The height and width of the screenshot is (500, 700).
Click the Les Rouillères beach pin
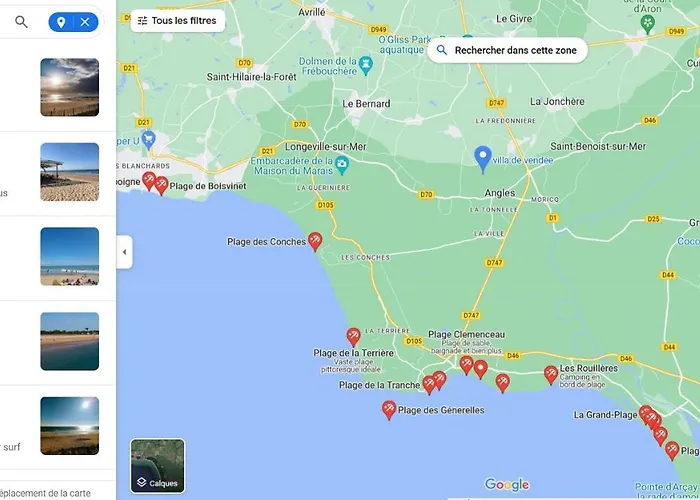point(551,375)
